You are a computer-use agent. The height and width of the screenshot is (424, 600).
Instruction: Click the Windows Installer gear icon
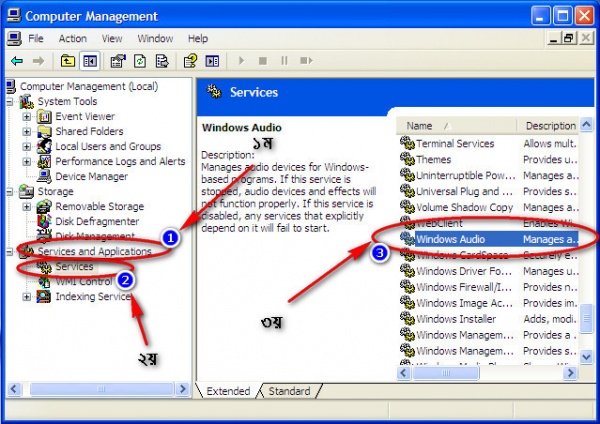click(x=407, y=318)
